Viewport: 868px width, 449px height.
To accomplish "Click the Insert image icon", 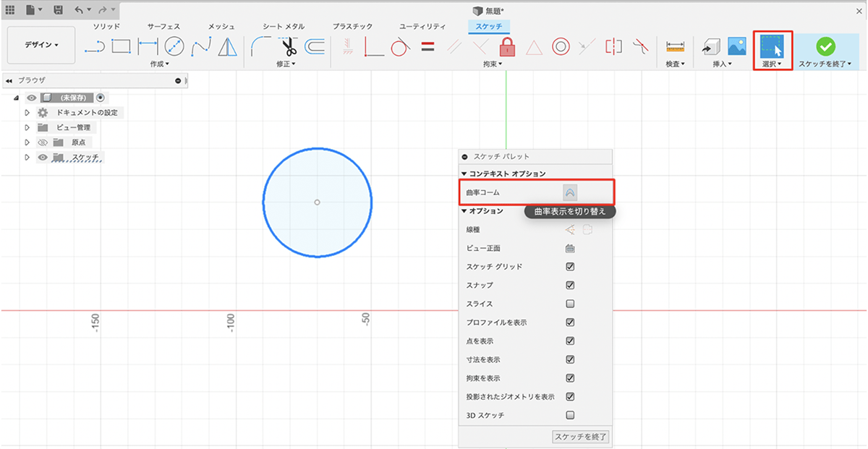I will click(x=737, y=47).
